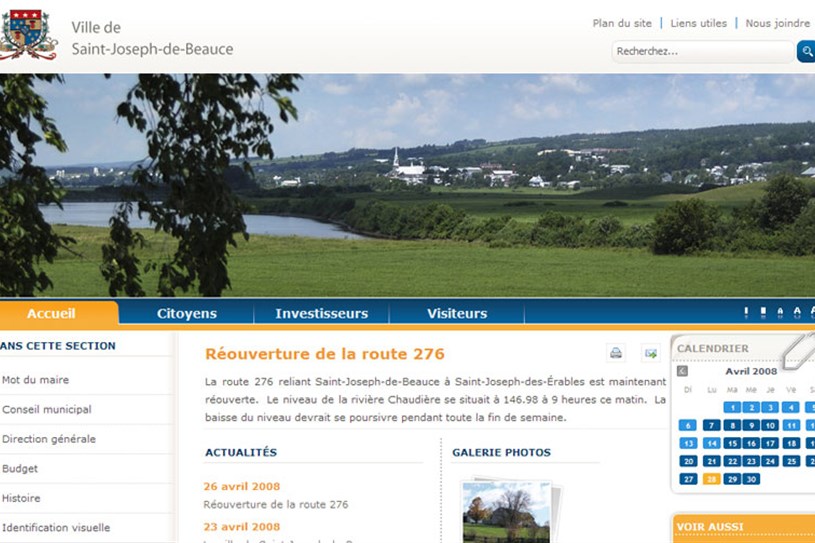Select day 3 in calendar
This screenshot has width=815, height=543.
770,407
